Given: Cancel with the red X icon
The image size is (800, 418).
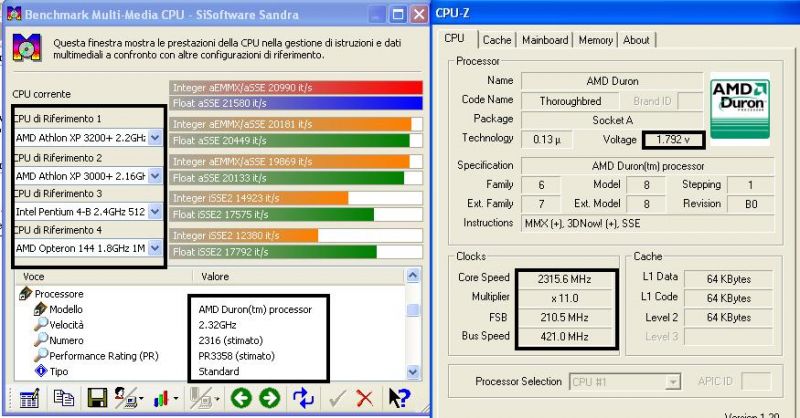Looking at the screenshot, I should point(364,398).
